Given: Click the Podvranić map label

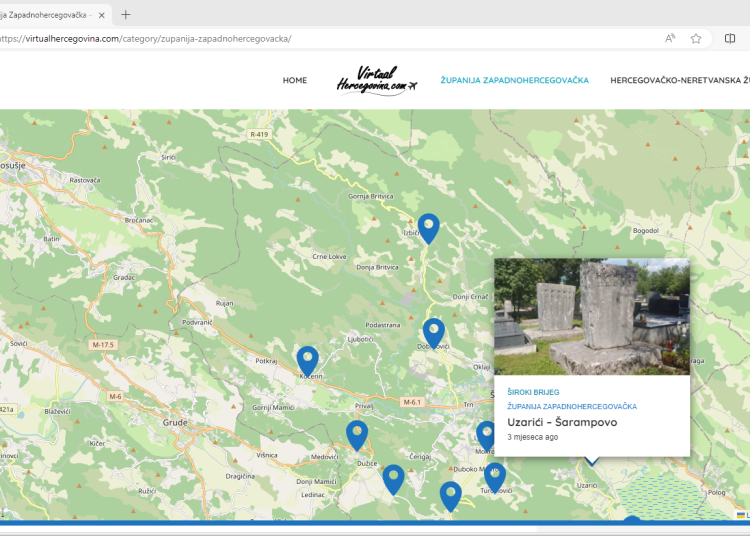Looking at the screenshot, I should [x=197, y=323].
